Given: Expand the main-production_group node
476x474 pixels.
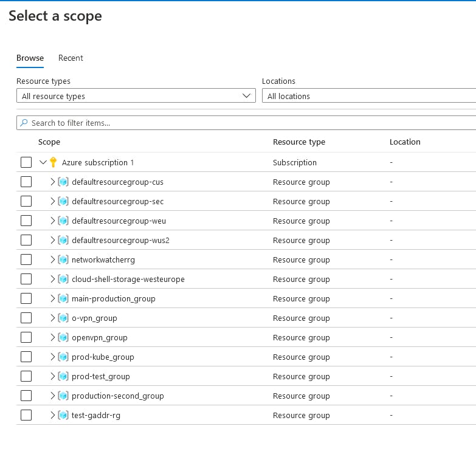Looking at the screenshot, I should point(52,298).
